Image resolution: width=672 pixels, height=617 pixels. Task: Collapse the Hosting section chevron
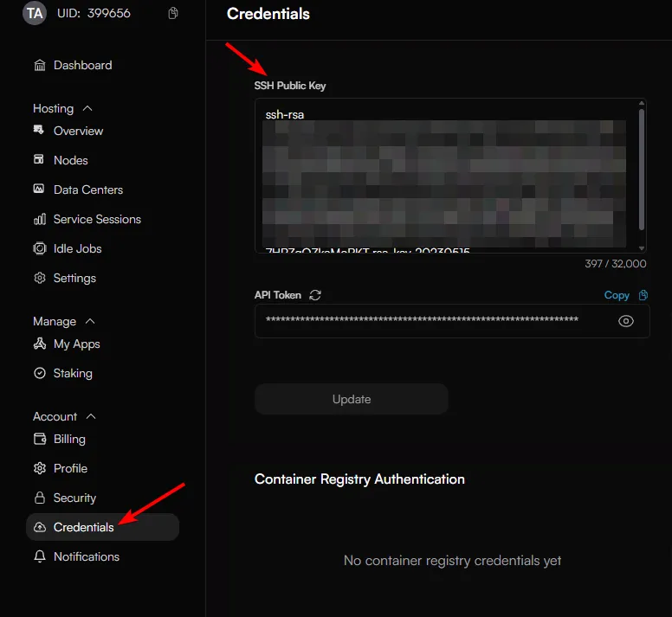pyautogui.click(x=87, y=108)
